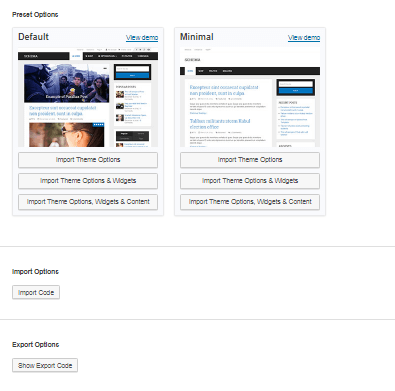The image size is (395, 391).
Task: Import Theme Options, Widgets & Content for Minimal
Action: tap(250, 202)
